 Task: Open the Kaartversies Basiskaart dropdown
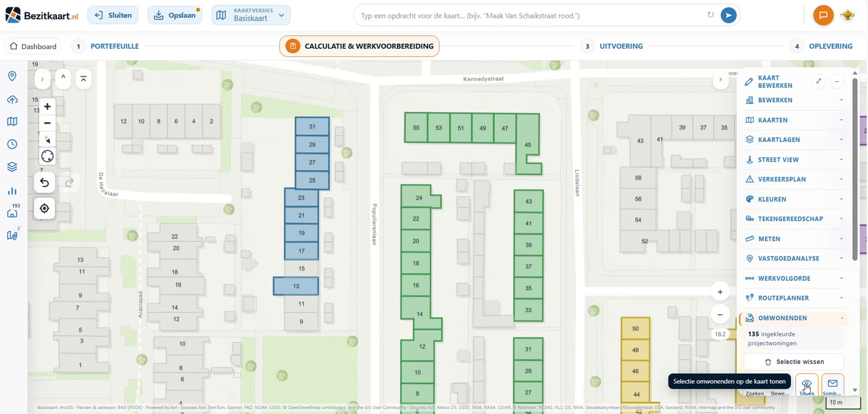point(251,15)
